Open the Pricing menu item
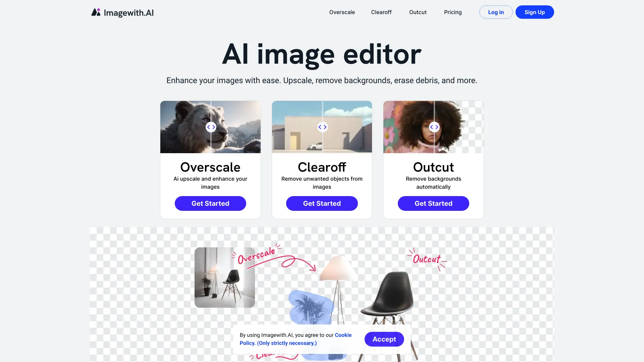 453,12
